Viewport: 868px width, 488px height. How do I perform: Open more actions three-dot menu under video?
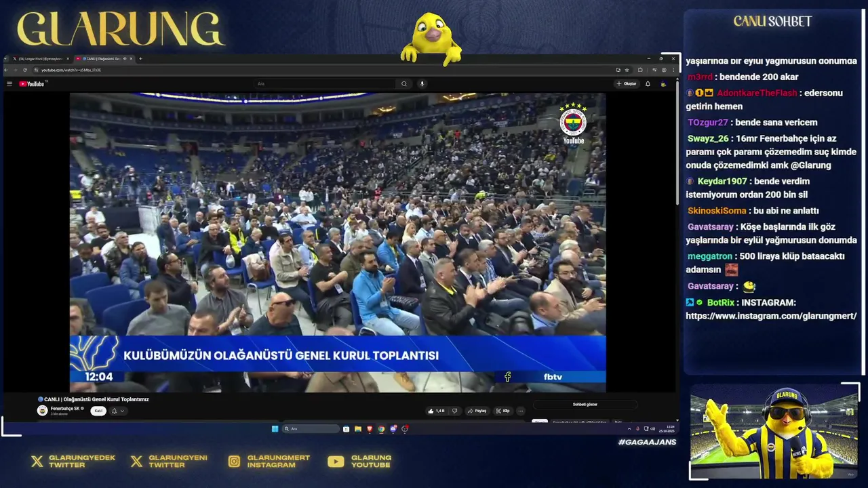520,411
